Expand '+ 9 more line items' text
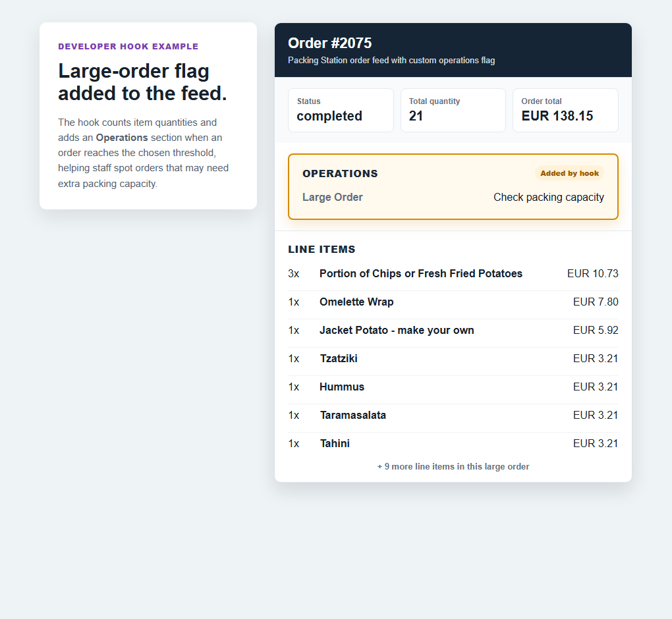The height and width of the screenshot is (619, 672). pos(453,466)
